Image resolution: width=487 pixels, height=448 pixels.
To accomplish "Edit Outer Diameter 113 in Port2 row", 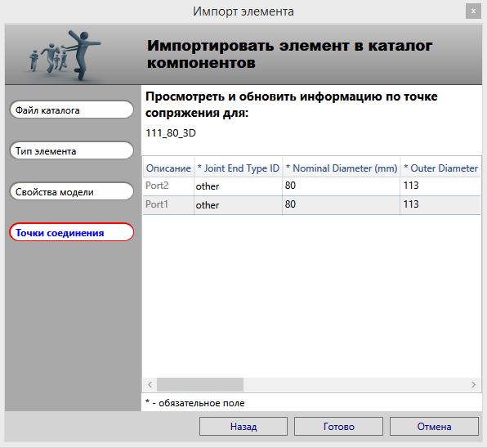I will [x=440, y=186].
